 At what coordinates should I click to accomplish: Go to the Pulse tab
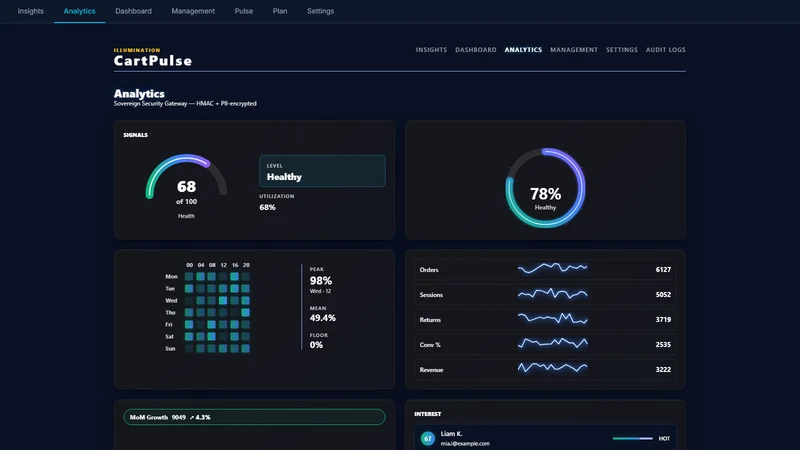pyautogui.click(x=244, y=11)
